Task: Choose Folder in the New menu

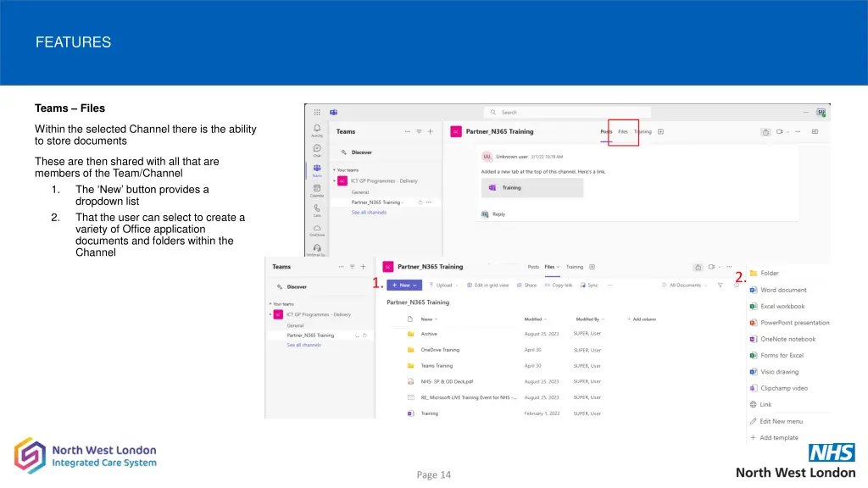Action: click(770, 274)
